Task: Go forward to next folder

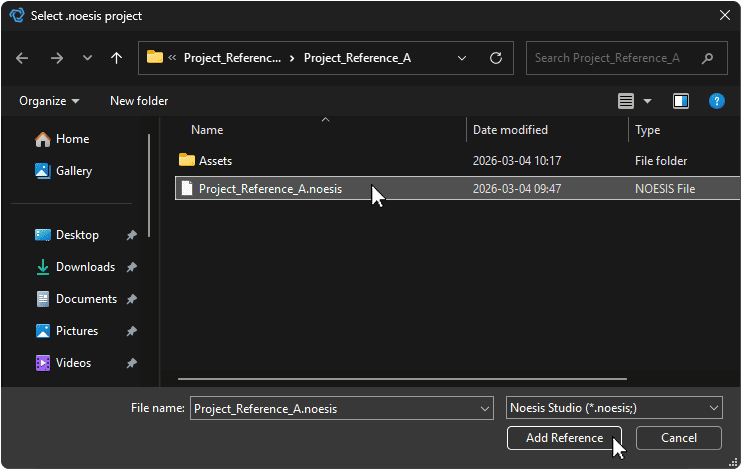Action: click(x=57, y=58)
